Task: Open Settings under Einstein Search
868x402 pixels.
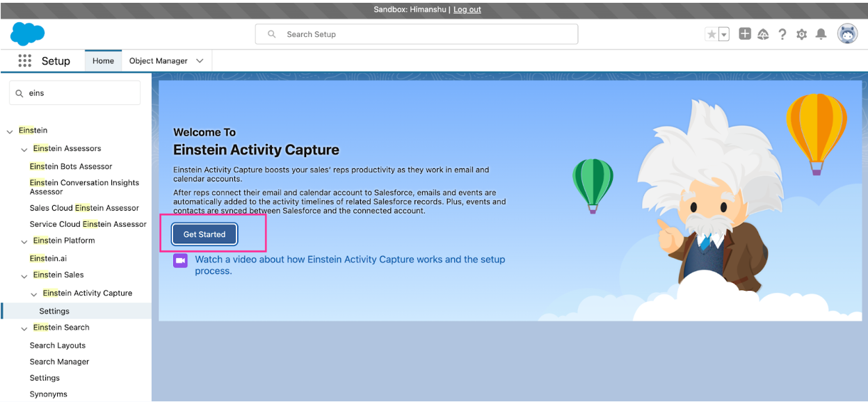Action: (45, 378)
